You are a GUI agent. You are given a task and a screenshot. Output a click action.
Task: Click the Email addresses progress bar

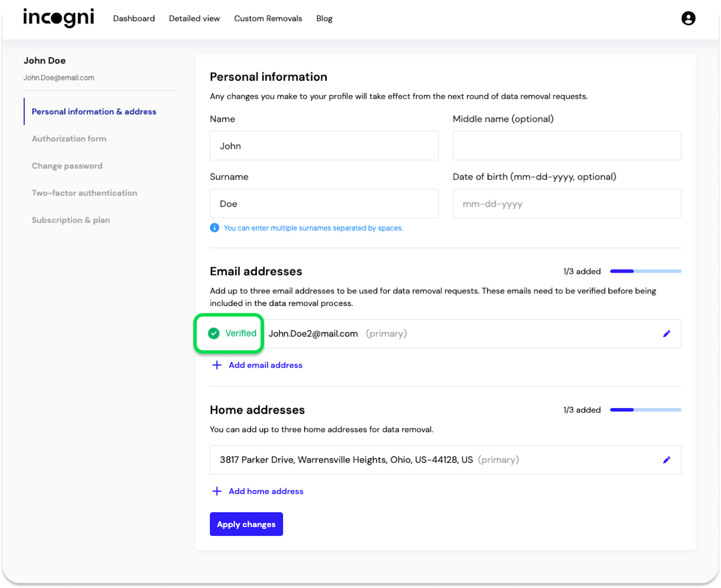(x=645, y=271)
